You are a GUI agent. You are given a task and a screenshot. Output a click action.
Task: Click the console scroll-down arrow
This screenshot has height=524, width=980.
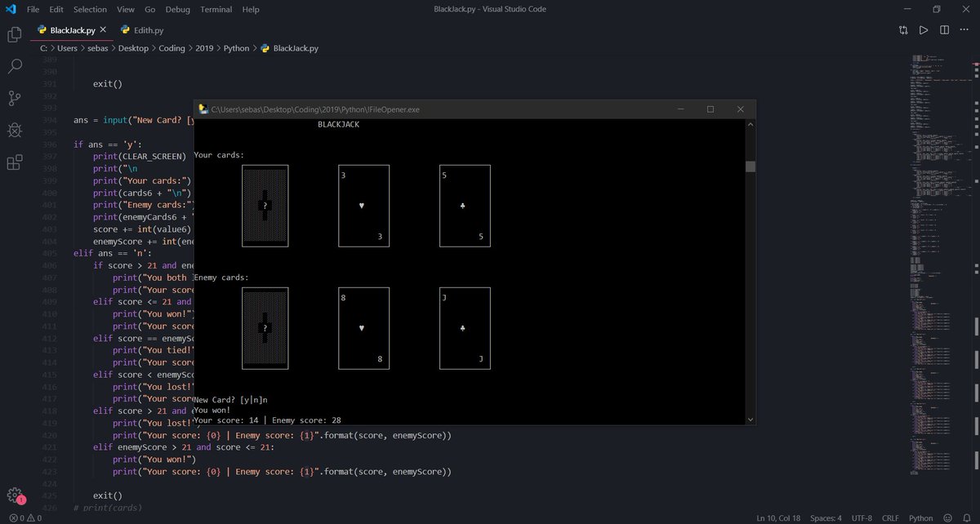coord(749,419)
